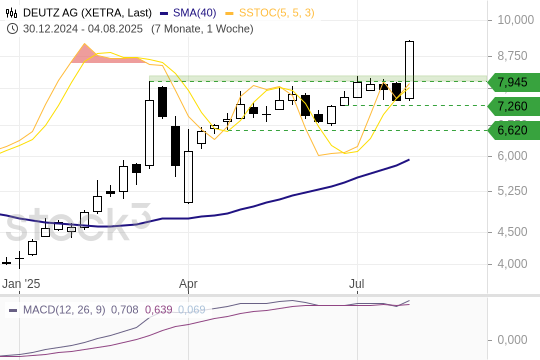The width and height of the screenshot is (540, 360).
Task: Click the MACD indicator color swatch
Action: click(13, 310)
